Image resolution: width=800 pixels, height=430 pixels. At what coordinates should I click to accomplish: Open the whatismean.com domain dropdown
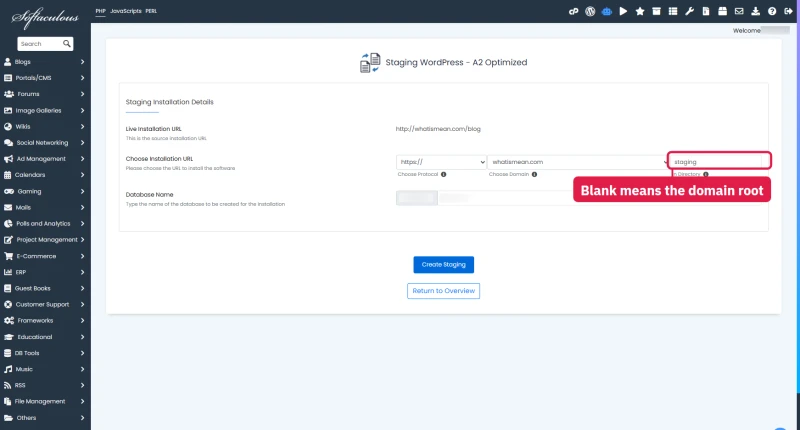578,162
